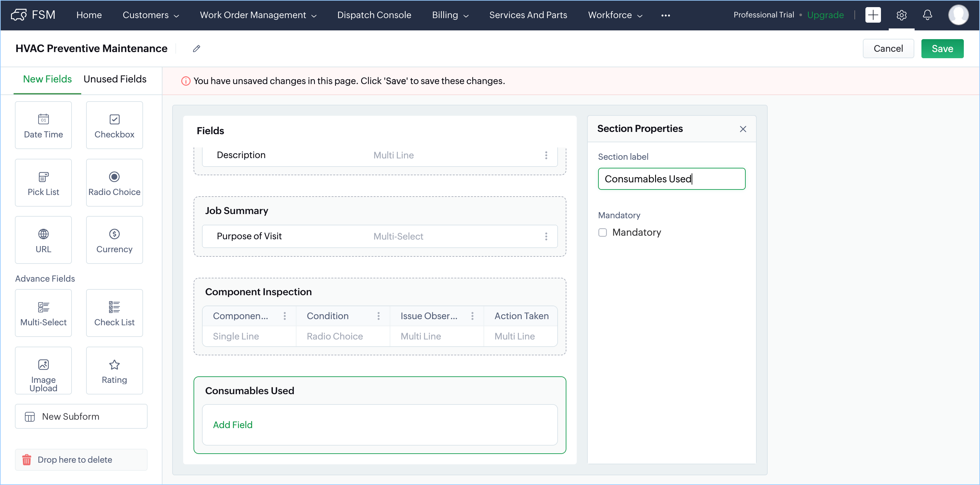The height and width of the screenshot is (485, 980).
Task: Enable the Mandatory checkbox
Action: coord(603,232)
